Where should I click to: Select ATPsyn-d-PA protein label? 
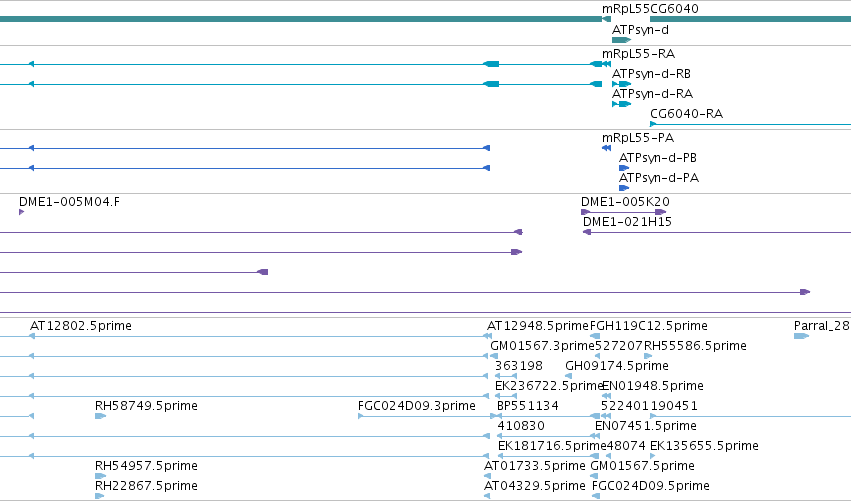click(659, 178)
